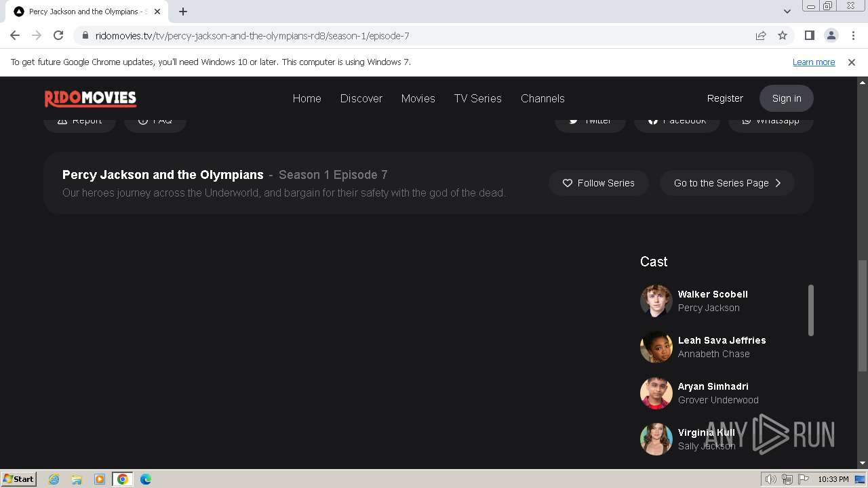The width and height of the screenshot is (868, 488).
Task: Share this page icon in address bar
Action: pos(761,35)
